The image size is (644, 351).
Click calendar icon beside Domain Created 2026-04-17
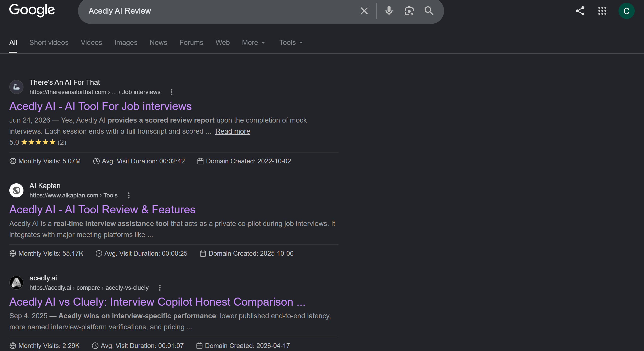199,346
